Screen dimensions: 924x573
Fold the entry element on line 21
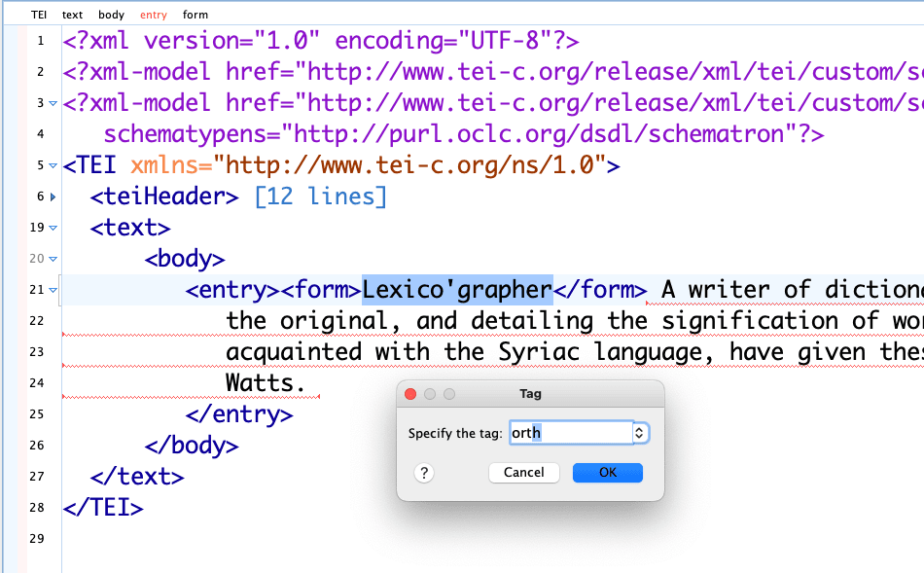coord(53,290)
